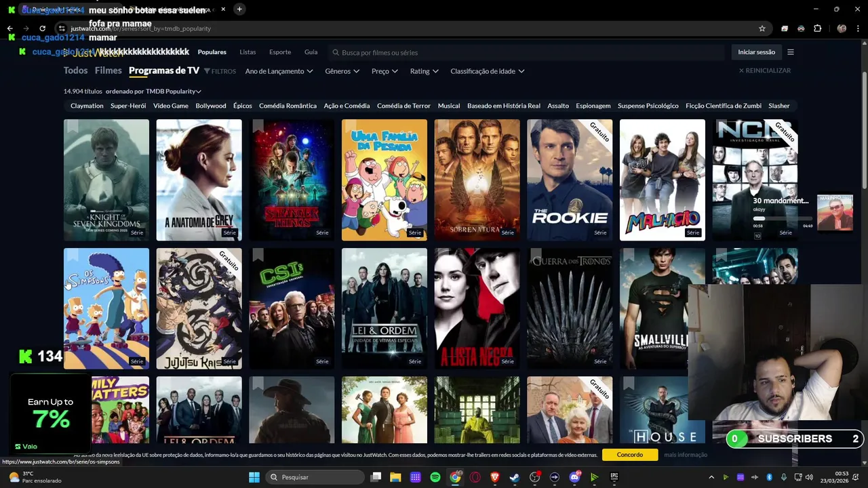Reload the page in the browser
This screenshot has height=488, width=868.
(x=42, y=28)
